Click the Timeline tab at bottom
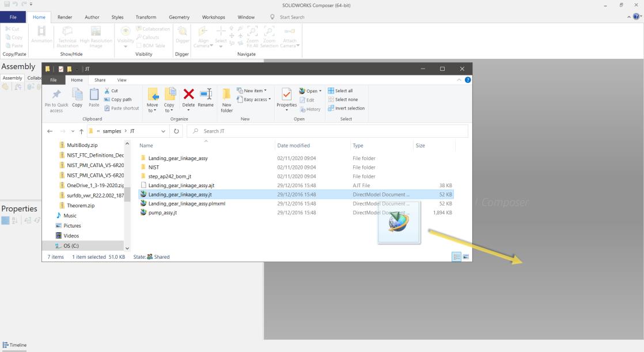 point(15,345)
